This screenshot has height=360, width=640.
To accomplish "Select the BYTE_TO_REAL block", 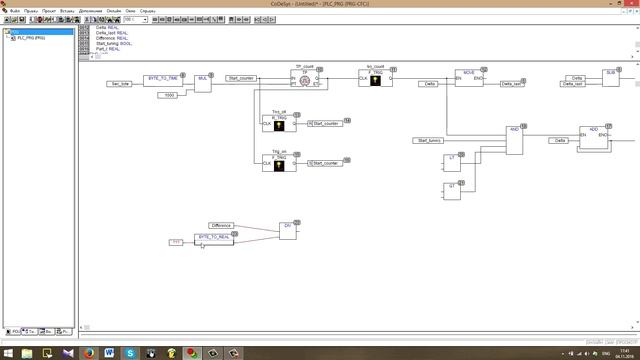I will 214,239.
